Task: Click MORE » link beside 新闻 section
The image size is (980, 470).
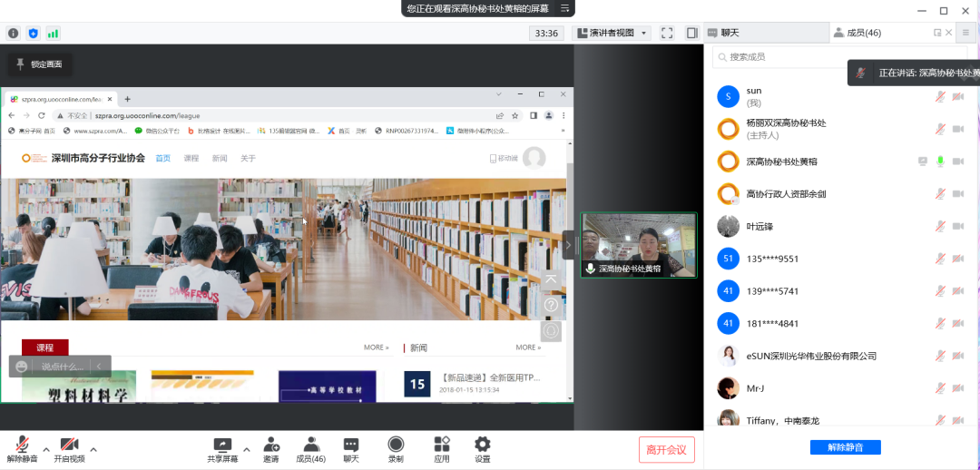Action: (x=528, y=348)
